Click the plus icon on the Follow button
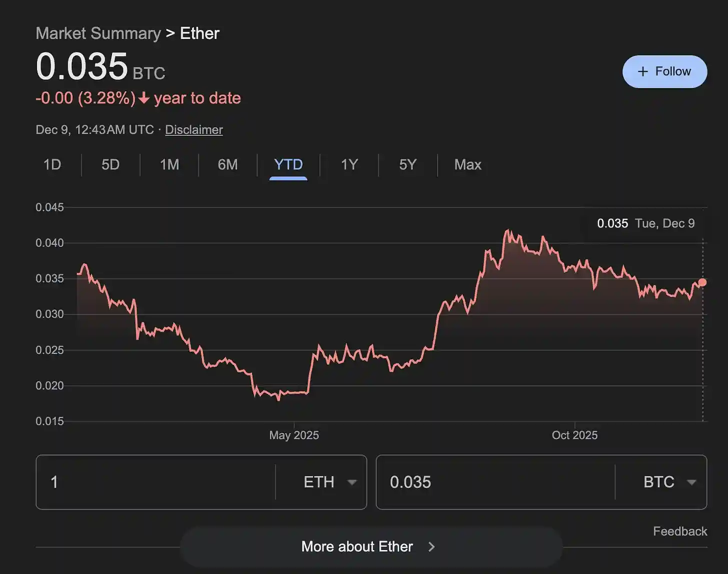Viewport: 728px width, 574px height. [642, 71]
